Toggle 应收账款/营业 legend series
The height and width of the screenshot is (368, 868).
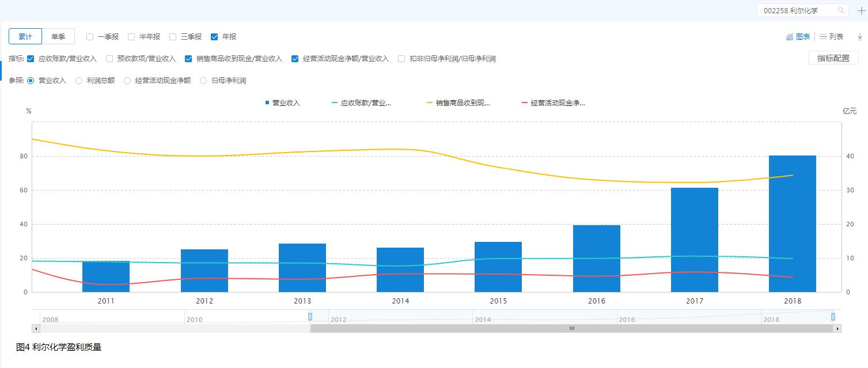362,103
